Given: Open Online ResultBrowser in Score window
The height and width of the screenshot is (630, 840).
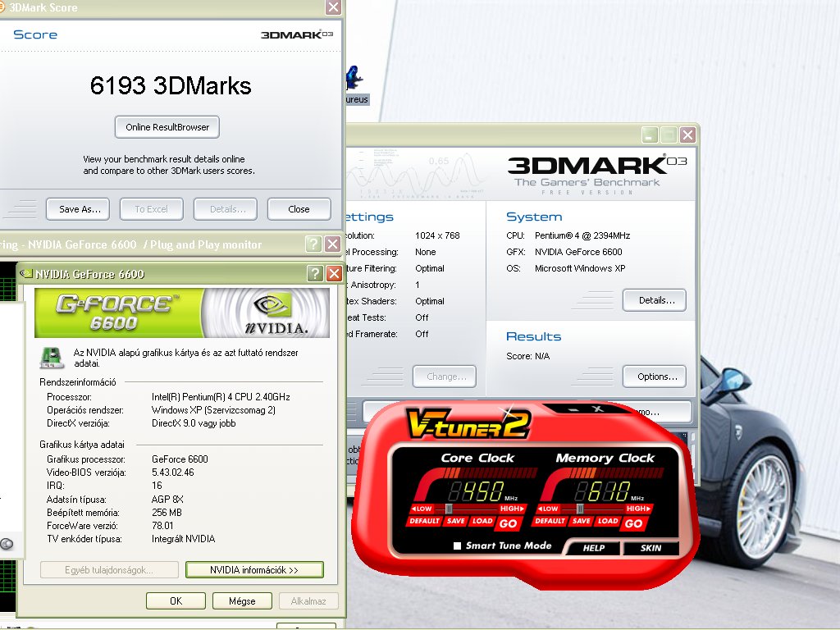Looking at the screenshot, I should pos(167,127).
